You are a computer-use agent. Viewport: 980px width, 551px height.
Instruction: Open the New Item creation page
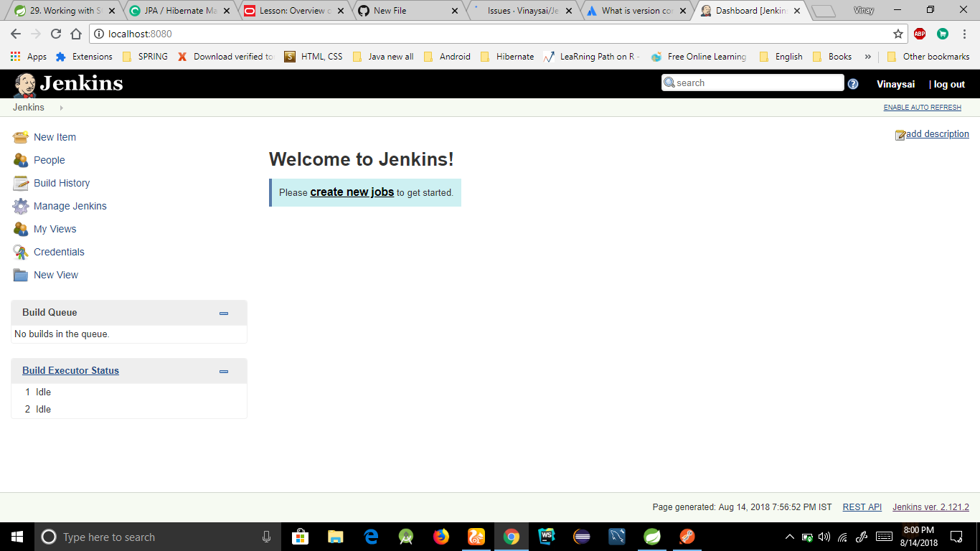pos(55,137)
